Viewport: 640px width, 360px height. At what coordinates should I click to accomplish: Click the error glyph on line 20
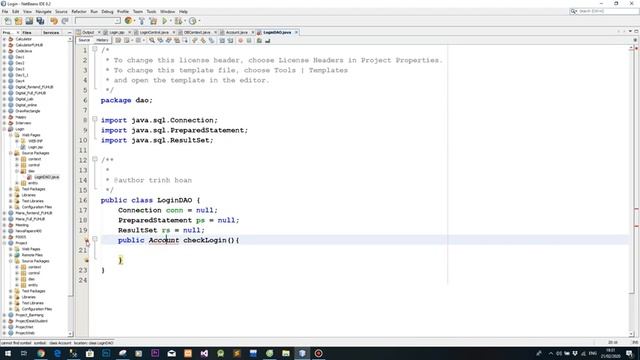coord(87,240)
